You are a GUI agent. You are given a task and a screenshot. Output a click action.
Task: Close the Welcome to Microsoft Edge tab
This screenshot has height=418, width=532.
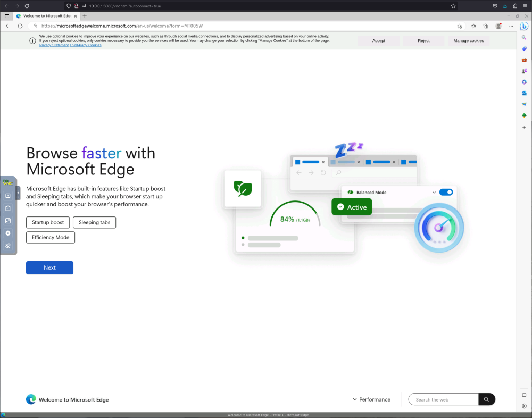[x=76, y=16]
